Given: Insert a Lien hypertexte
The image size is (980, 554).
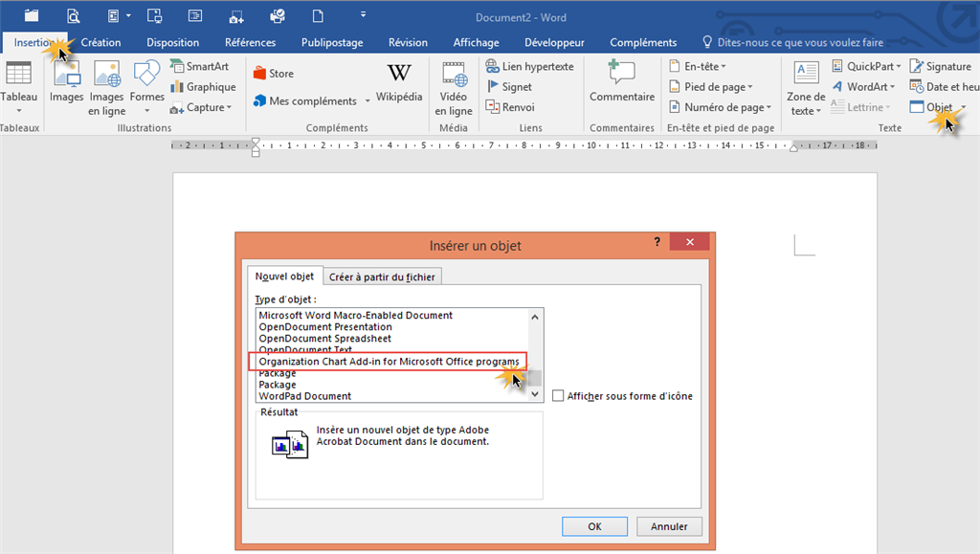Looking at the screenshot, I should coord(530,66).
